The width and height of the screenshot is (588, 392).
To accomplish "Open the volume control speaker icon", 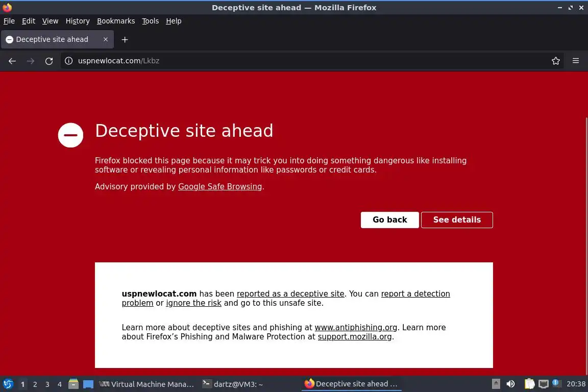I will click(510, 384).
